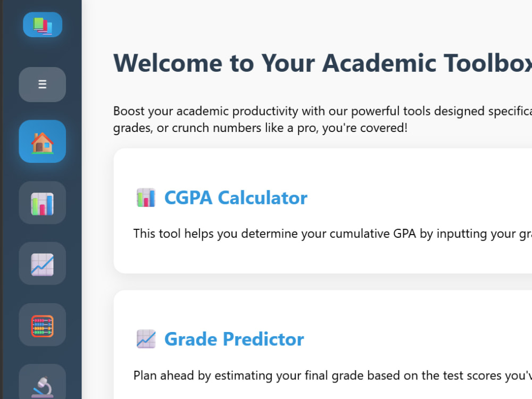Image resolution: width=532 pixels, height=399 pixels.
Task: Click bar chart emoji beside CGPA Calculator title
Action: [x=146, y=197]
